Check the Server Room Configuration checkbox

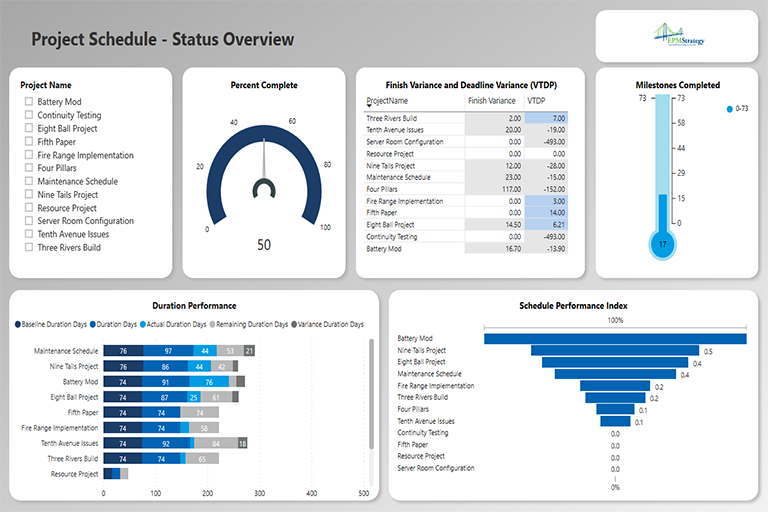pyautogui.click(x=29, y=220)
